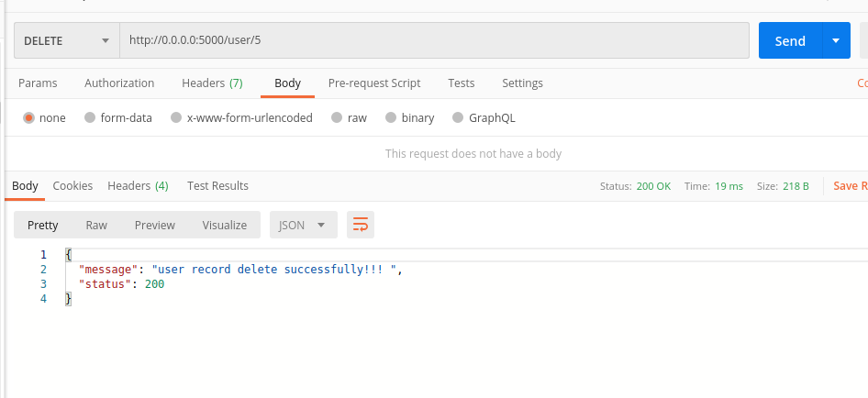Open the Pre-request Script tab

click(374, 83)
